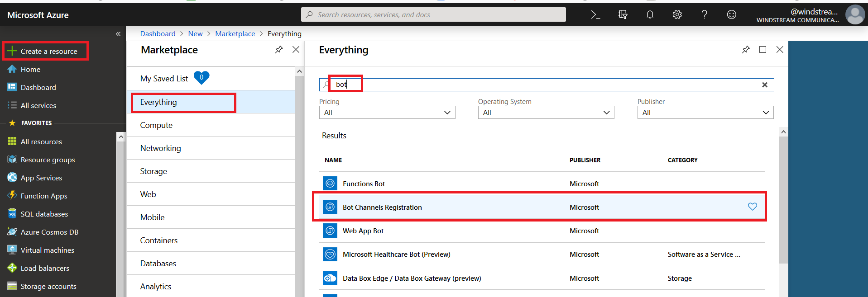
Task: Select the Analytics category
Action: [211, 286]
